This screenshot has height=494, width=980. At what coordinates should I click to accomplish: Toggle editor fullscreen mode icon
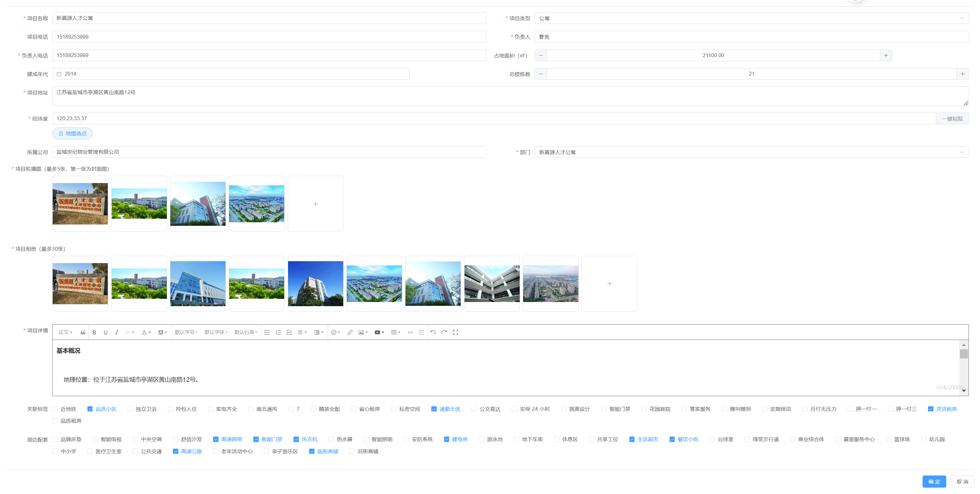pos(455,332)
